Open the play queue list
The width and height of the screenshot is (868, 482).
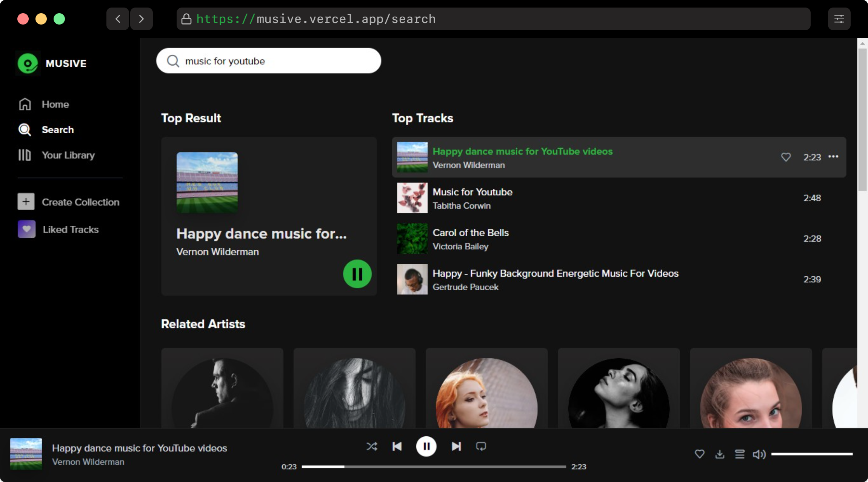point(740,454)
